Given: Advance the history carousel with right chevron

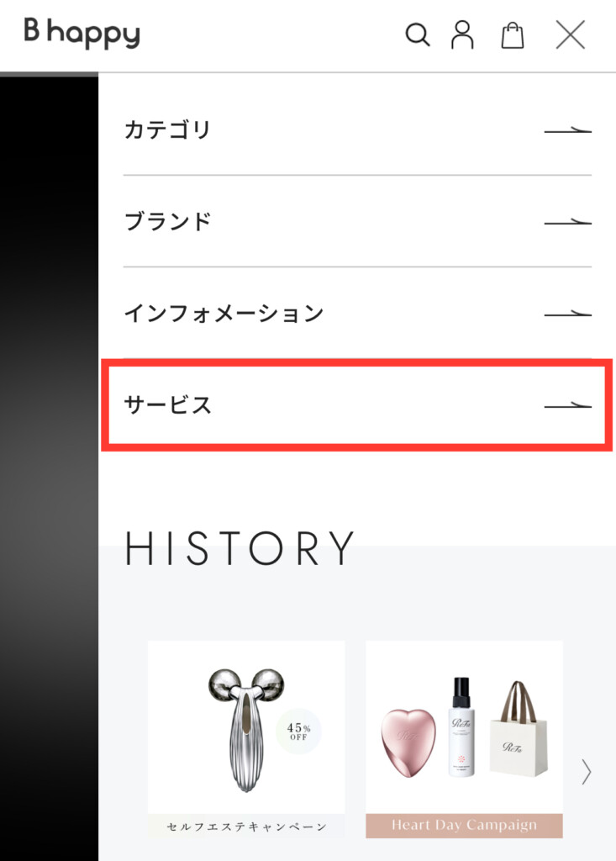Looking at the screenshot, I should tap(587, 772).
